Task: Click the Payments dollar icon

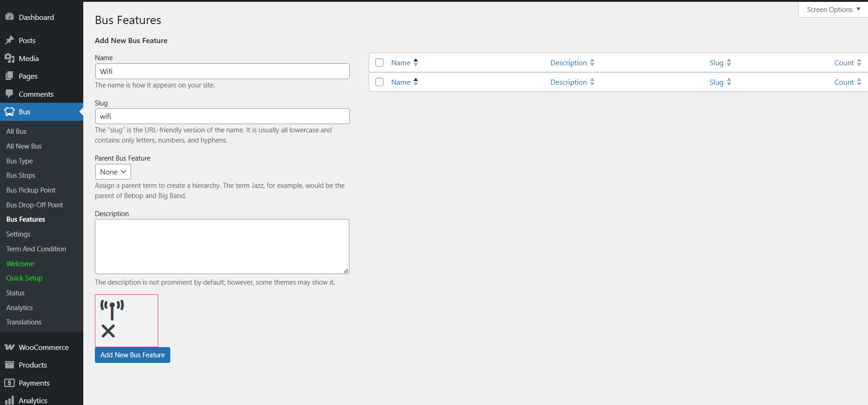Action: [x=9, y=383]
